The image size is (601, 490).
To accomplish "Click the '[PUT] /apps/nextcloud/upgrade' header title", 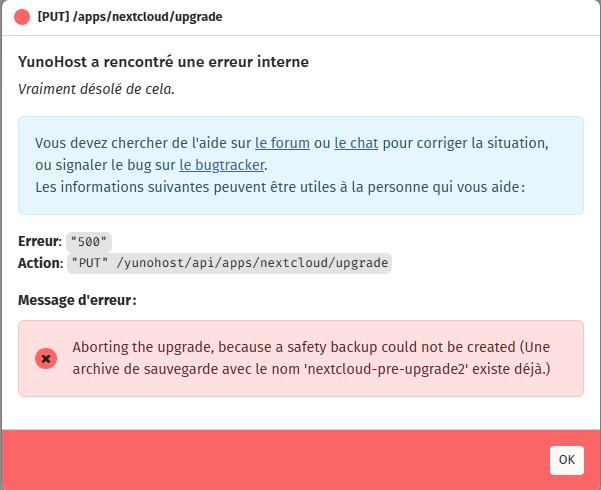I will click(130, 18).
